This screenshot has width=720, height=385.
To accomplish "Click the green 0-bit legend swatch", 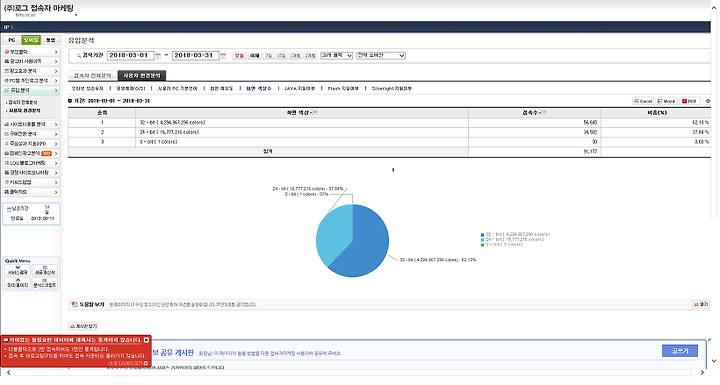I will (483, 245).
